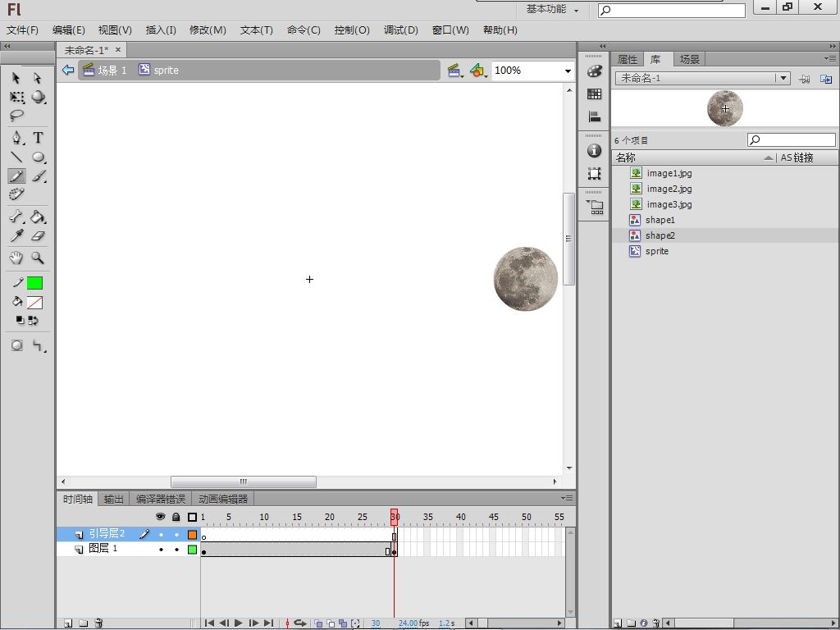Open the pencil mode straighten option
Screen dimensions: 840x630
[x=38, y=345]
